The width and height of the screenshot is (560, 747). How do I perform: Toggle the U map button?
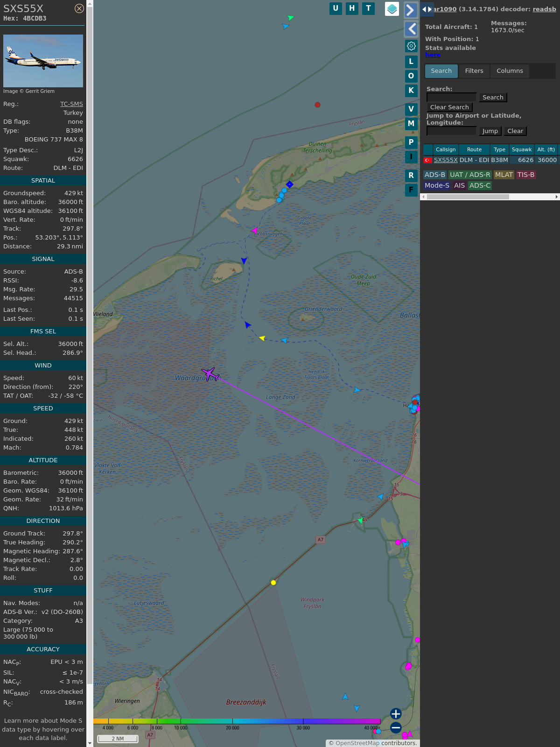coord(336,8)
